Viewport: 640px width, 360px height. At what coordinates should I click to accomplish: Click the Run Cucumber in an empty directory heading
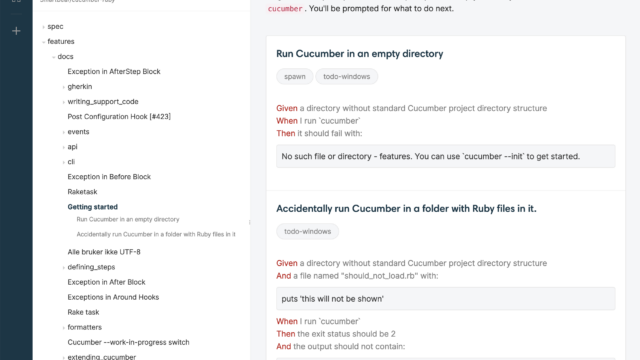coord(360,54)
